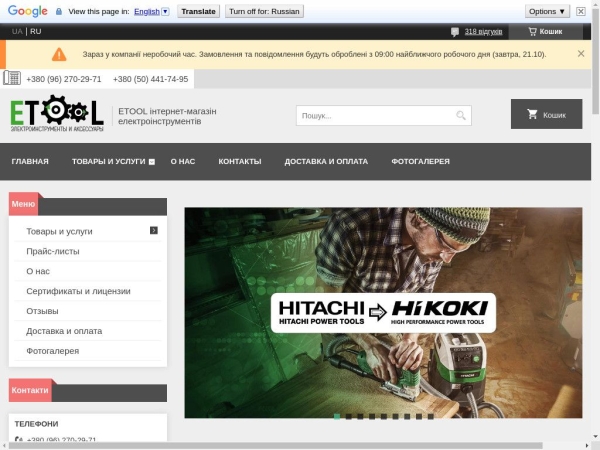
Task: Click ETOOL інтернет-магазин електроінструментів text
Action: (x=167, y=116)
